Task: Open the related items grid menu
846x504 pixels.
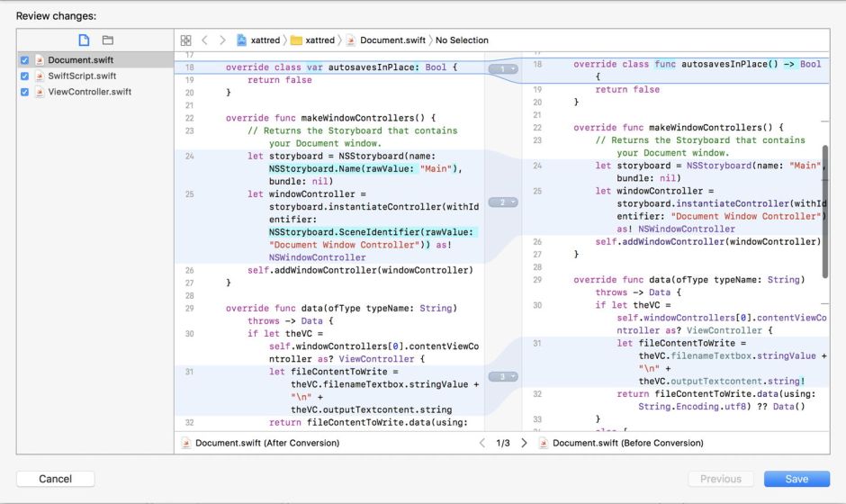Action: click(x=185, y=40)
